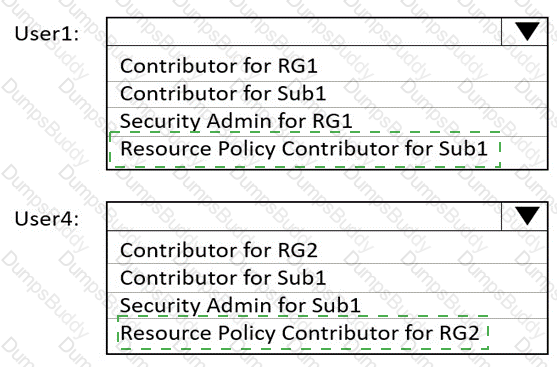Click the green dashed highlight in User1 list

(x=305, y=149)
